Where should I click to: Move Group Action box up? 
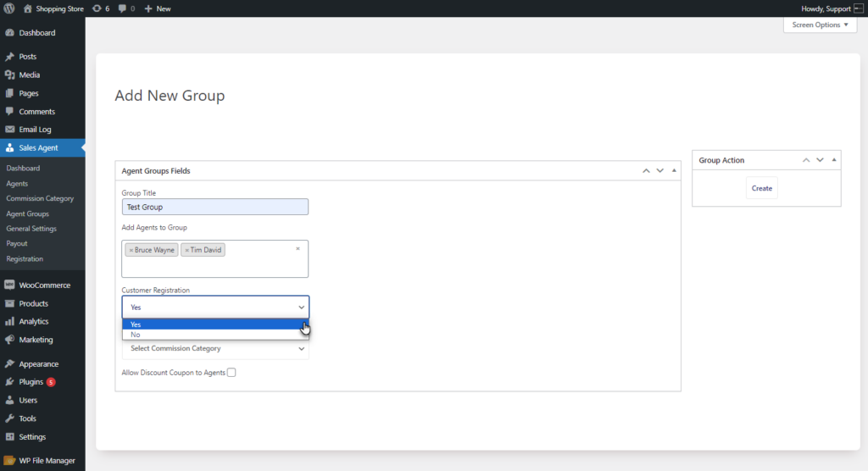click(806, 160)
